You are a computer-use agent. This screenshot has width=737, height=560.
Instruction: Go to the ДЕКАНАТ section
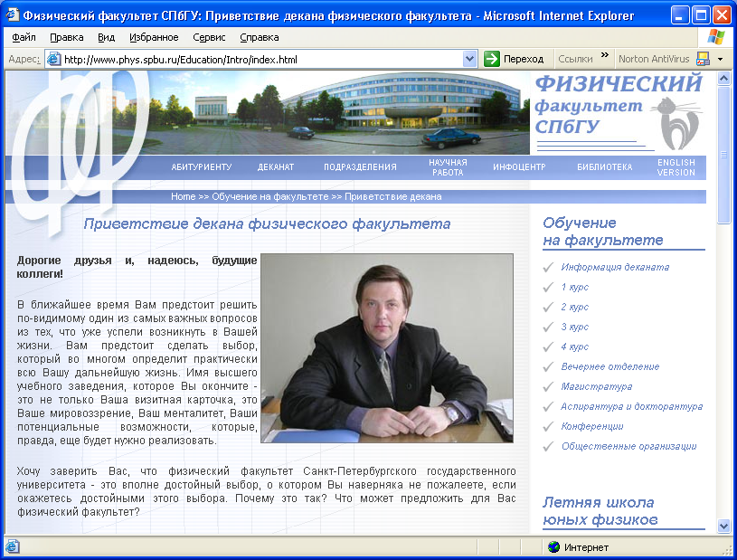tap(276, 167)
